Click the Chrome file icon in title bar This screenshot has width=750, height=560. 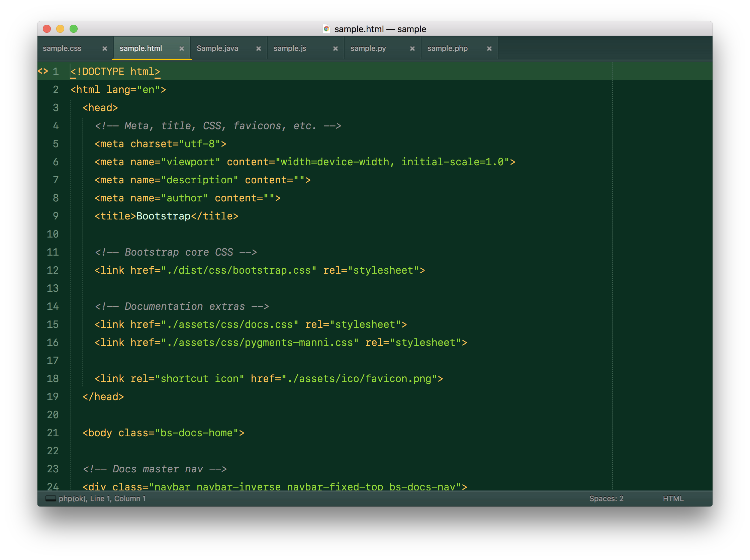[x=326, y=29]
